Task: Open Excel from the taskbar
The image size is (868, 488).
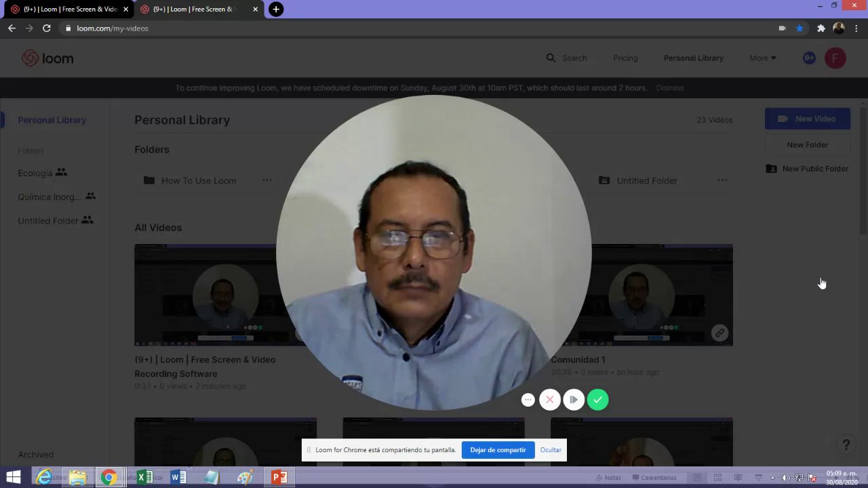Action: click(144, 478)
